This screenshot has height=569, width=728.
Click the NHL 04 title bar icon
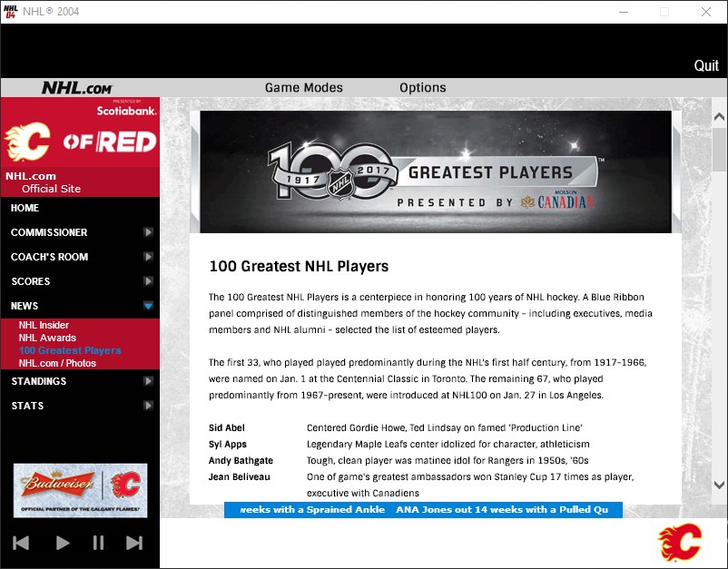(x=10, y=12)
